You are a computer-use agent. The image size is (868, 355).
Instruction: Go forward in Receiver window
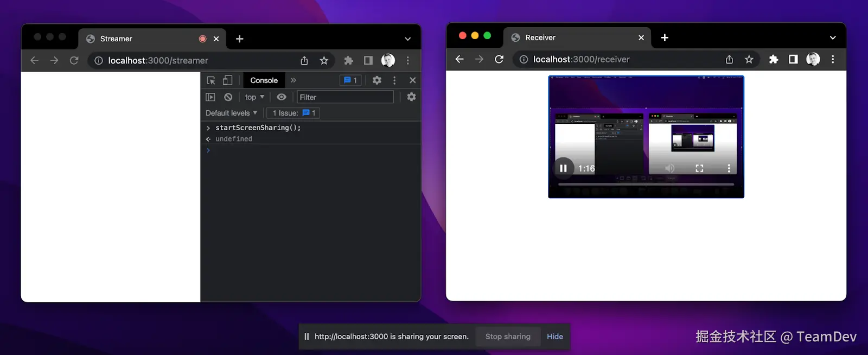pyautogui.click(x=479, y=59)
